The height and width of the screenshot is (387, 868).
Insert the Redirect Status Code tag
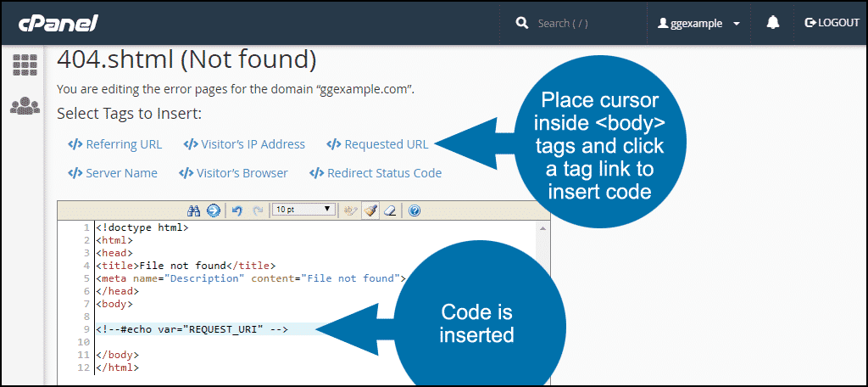point(376,173)
